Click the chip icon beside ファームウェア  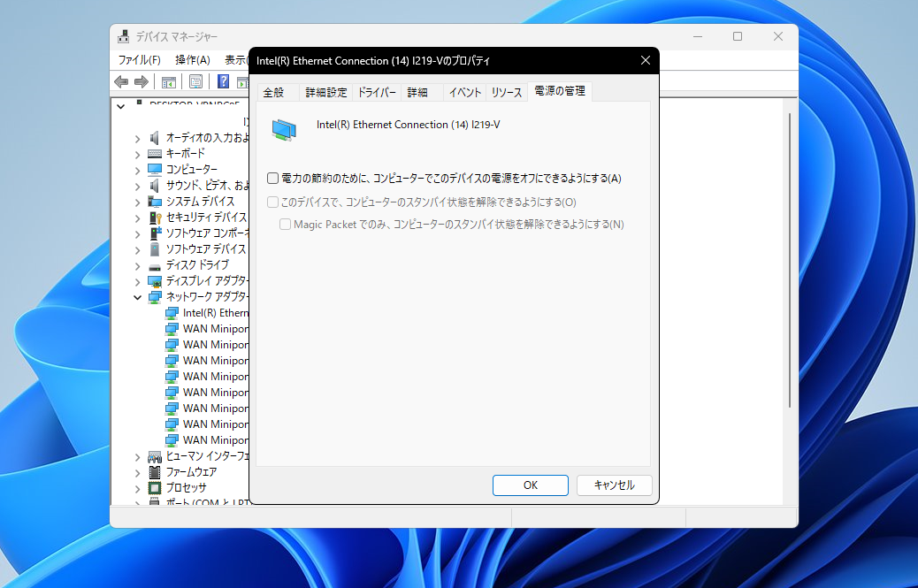point(155,472)
